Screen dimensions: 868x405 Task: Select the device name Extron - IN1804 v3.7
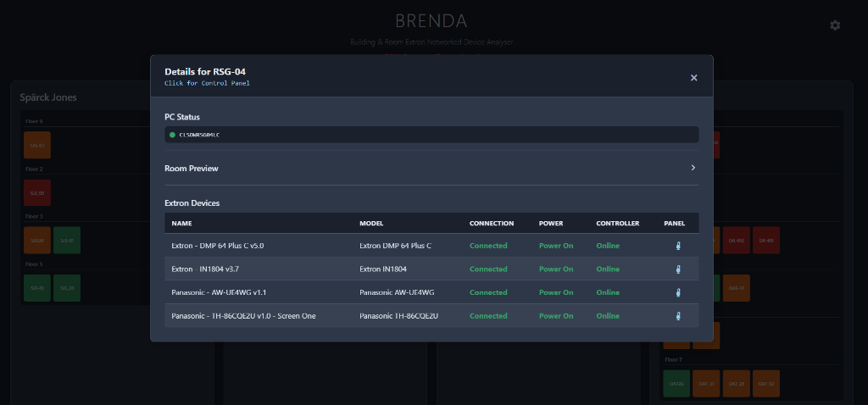tap(205, 269)
